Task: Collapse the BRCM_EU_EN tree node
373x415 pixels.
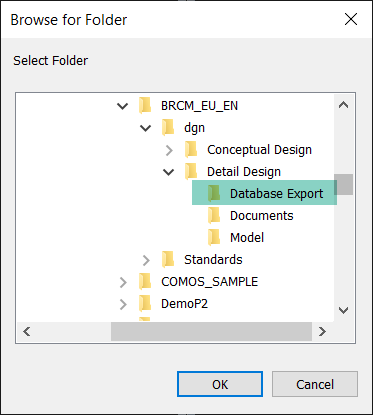Action: [x=123, y=106]
